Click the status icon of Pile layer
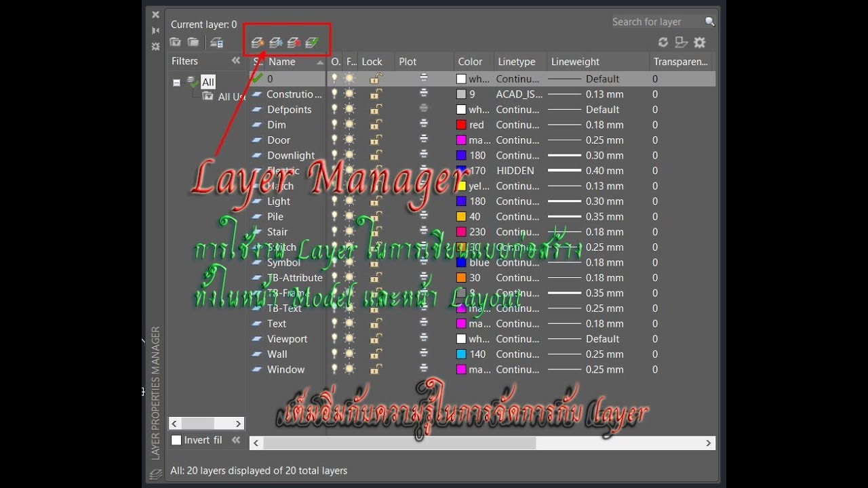This screenshot has height=488, width=868. [257, 217]
